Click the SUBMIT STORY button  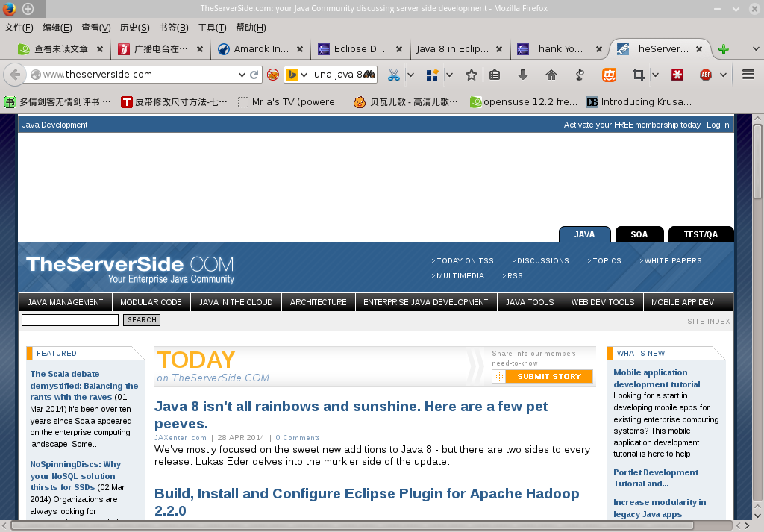point(549,377)
